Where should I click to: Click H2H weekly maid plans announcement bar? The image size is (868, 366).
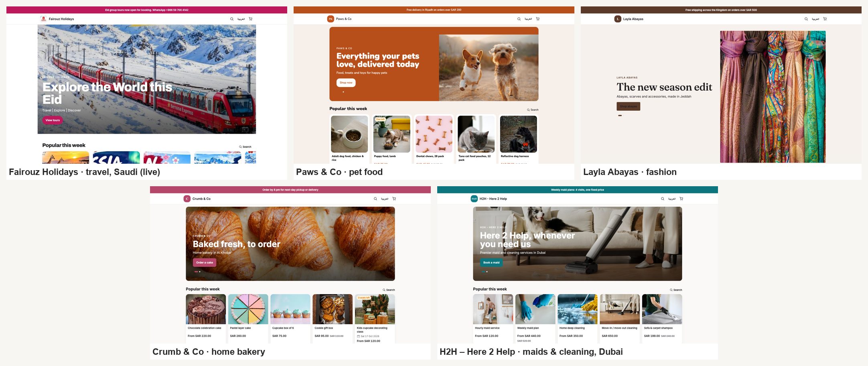coord(578,190)
